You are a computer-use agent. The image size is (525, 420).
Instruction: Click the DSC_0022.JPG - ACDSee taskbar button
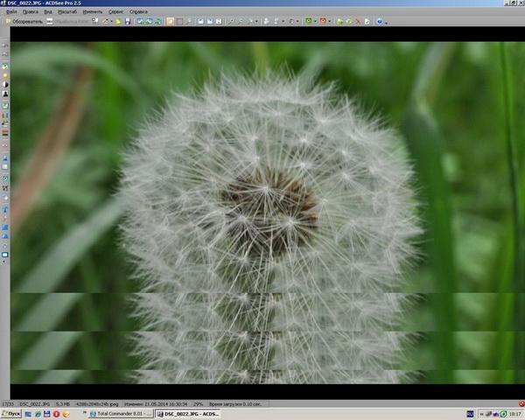click(188, 414)
